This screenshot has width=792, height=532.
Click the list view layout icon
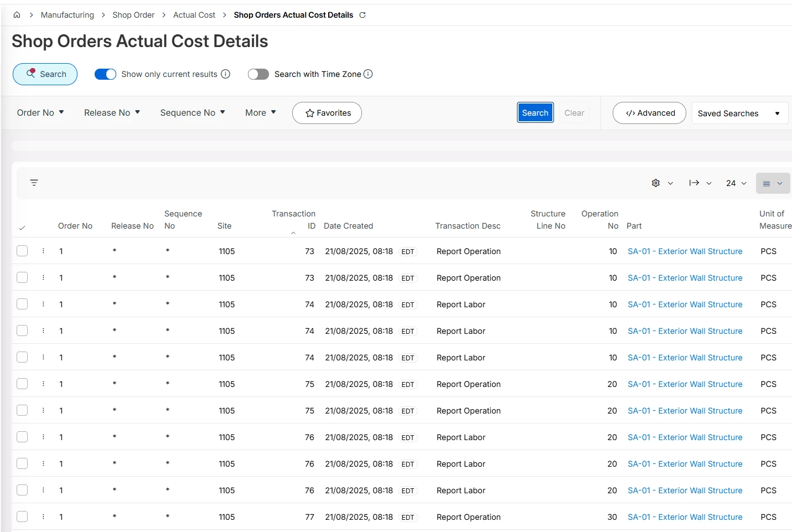tap(767, 184)
